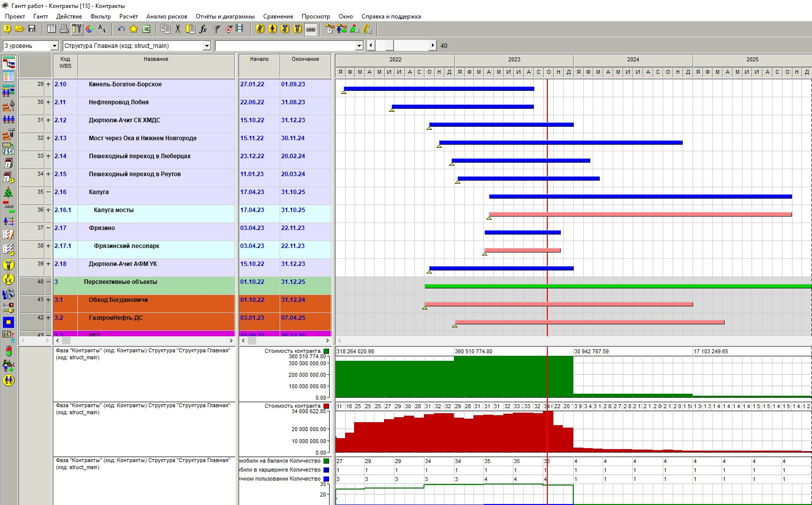
Task: Click the timescale slider thumb near 40
Action: [x=390, y=46]
